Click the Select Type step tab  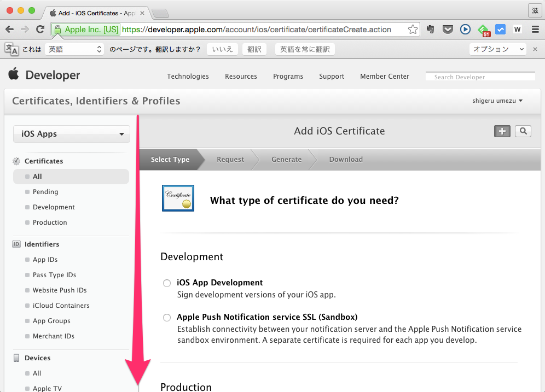point(170,159)
